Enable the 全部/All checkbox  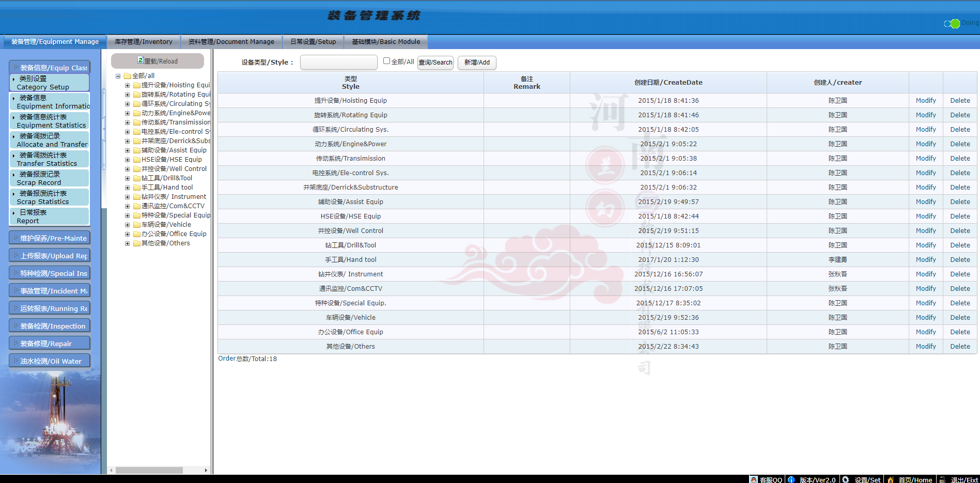(386, 61)
